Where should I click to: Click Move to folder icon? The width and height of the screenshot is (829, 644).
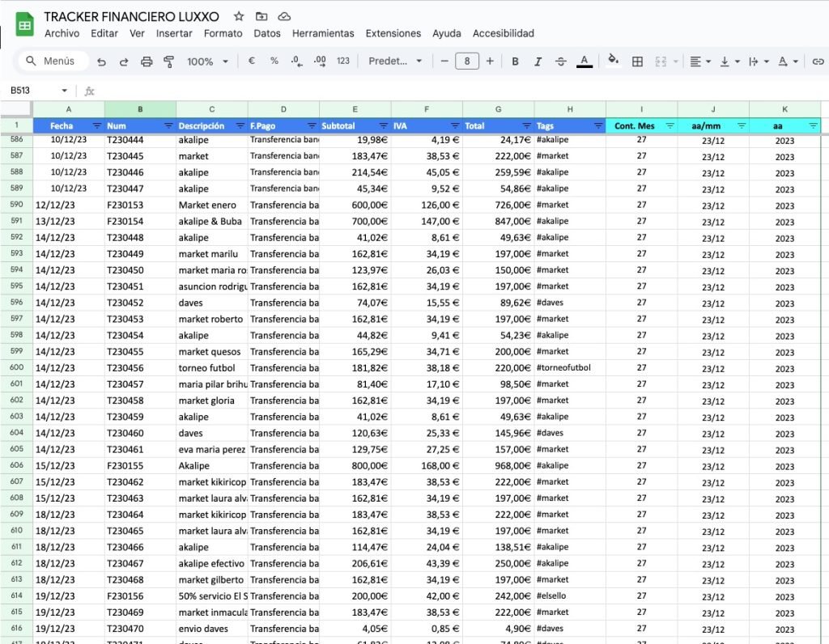261,16
